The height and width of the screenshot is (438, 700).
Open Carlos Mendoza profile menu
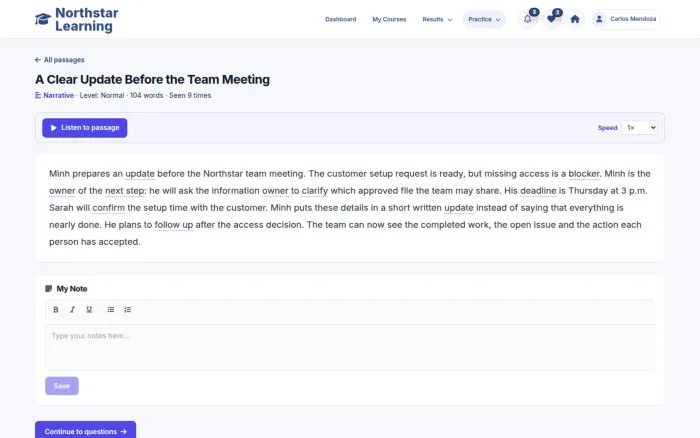626,19
